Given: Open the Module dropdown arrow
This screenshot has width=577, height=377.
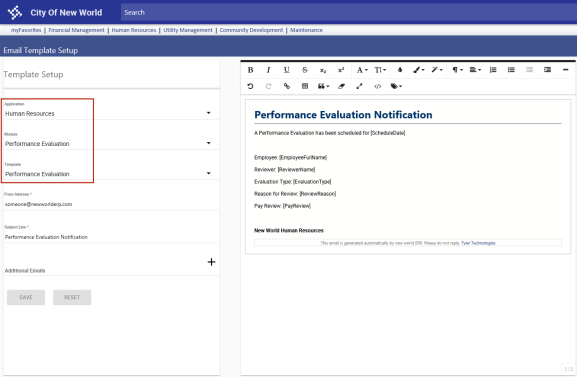Looking at the screenshot, I should click(209, 143).
